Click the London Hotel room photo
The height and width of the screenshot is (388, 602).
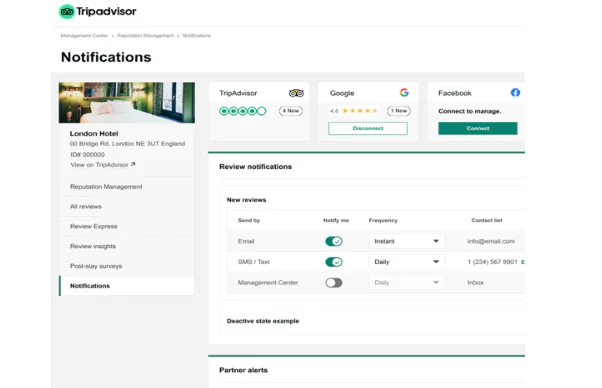(127, 102)
